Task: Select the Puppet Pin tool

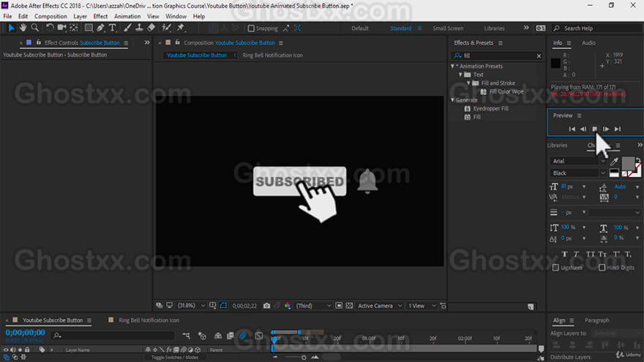Action: [180, 28]
